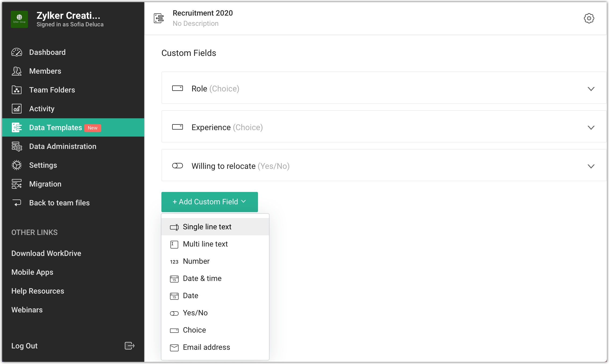
Task: Expand the Willing to relocate field
Action: 591,166
